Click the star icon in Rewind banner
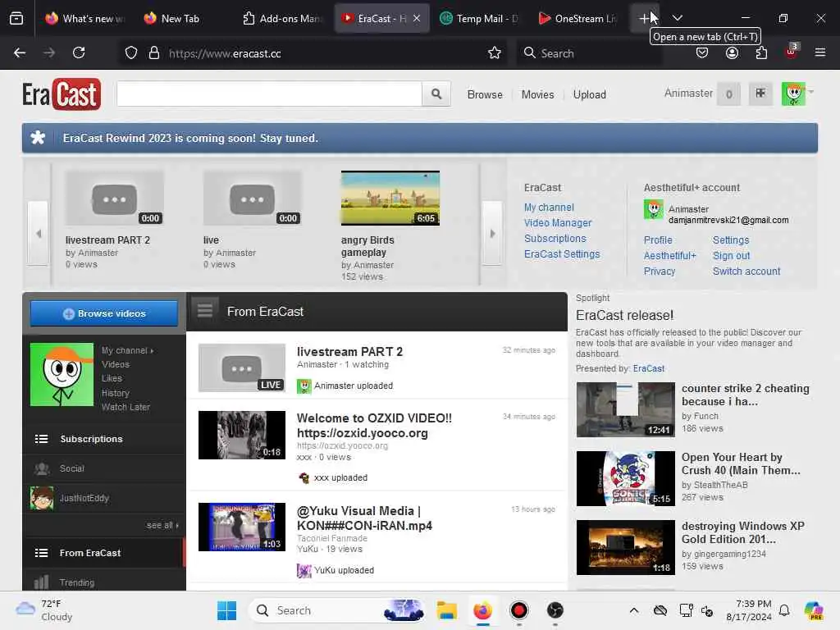The width and height of the screenshot is (840, 630). click(38, 138)
